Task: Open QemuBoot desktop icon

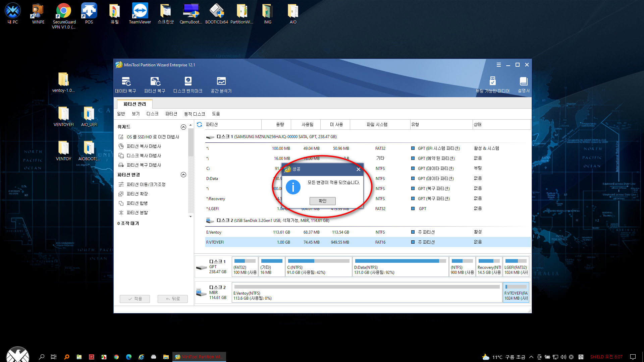Action: [191, 14]
